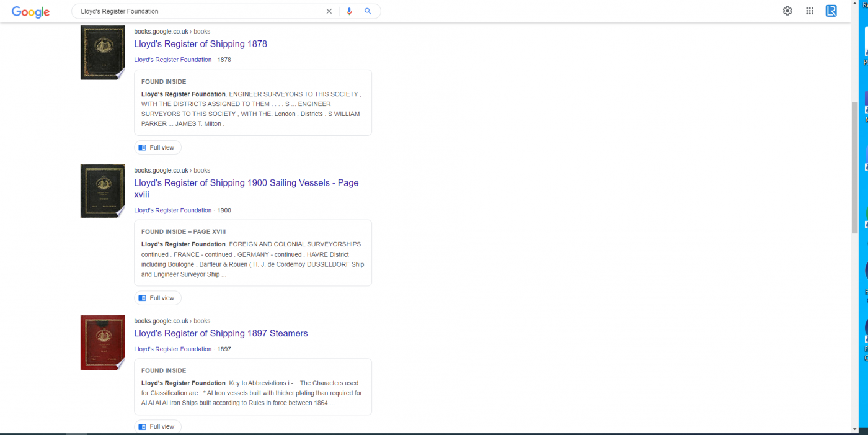
Task: Click the books.google.co.uk breadcrumb above the 1897 title
Action: 172,321
